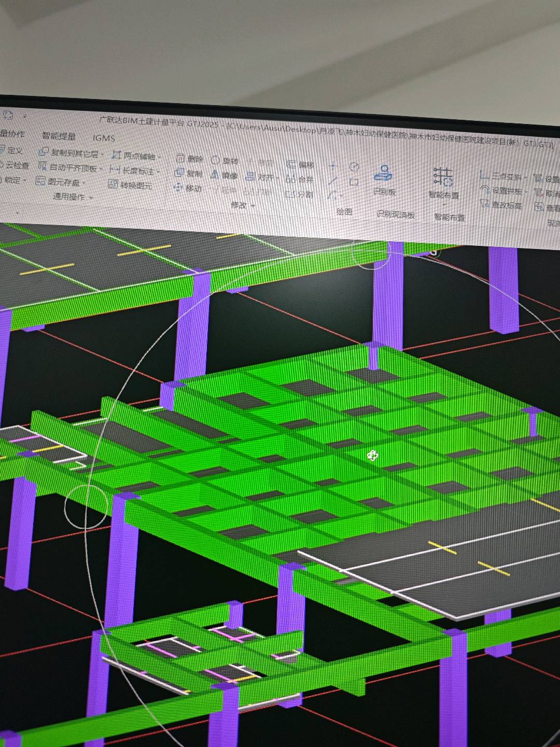The height and width of the screenshot is (747, 560).
Task: Open the 两点辅轴 dropdown arrow
Action: [x=159, y=157]
